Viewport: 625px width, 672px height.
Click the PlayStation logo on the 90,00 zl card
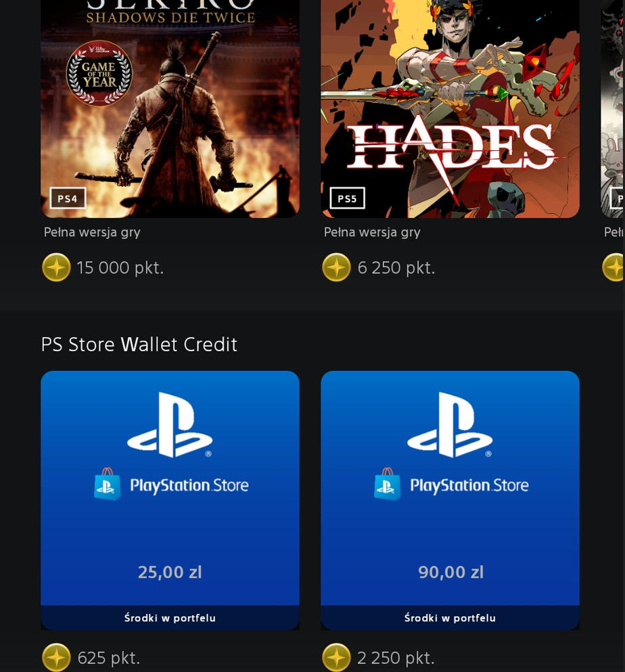(x=450, y=425)
